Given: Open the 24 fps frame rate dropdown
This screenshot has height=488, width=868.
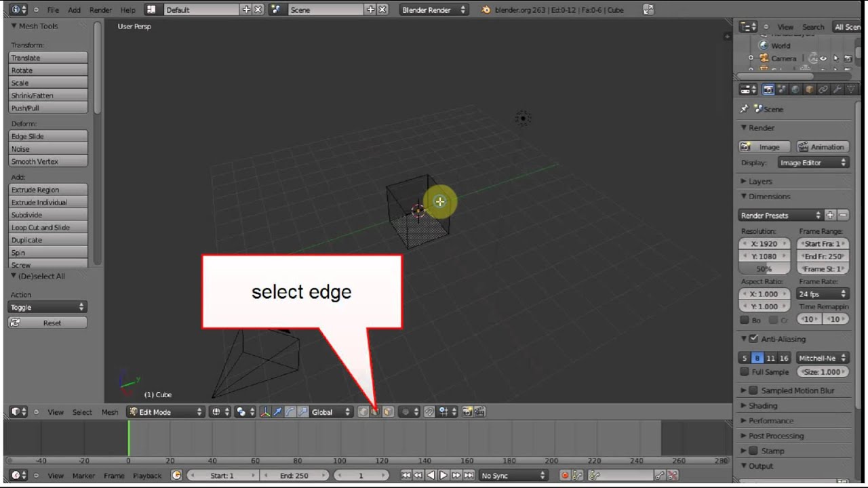Looking at the screenshot, I should (x=823, y=294).
